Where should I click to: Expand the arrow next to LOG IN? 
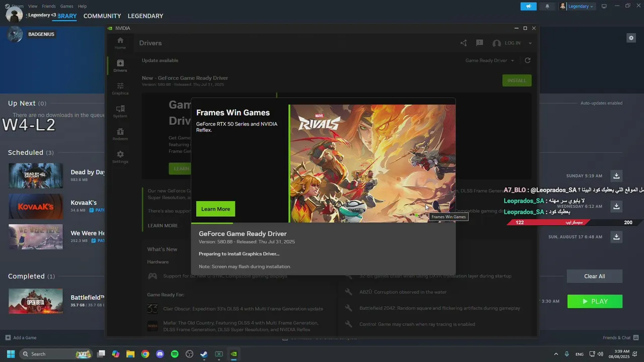[530, 43]
